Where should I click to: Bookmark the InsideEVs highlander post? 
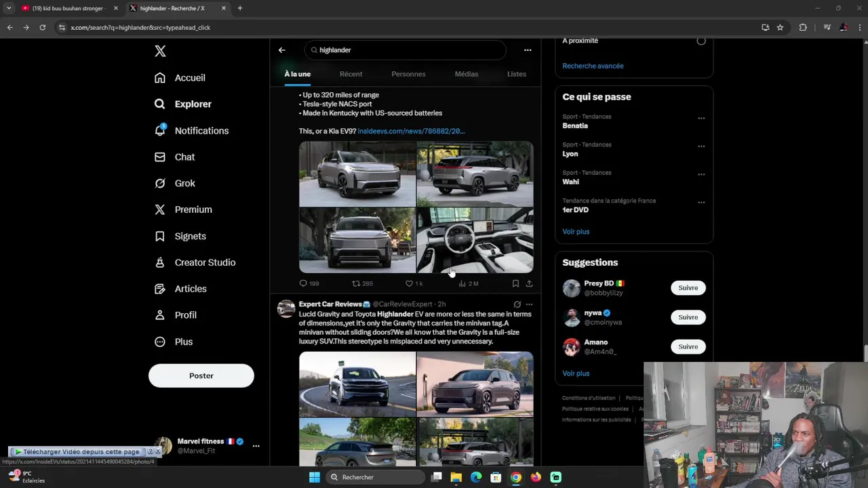click(515, 283)
